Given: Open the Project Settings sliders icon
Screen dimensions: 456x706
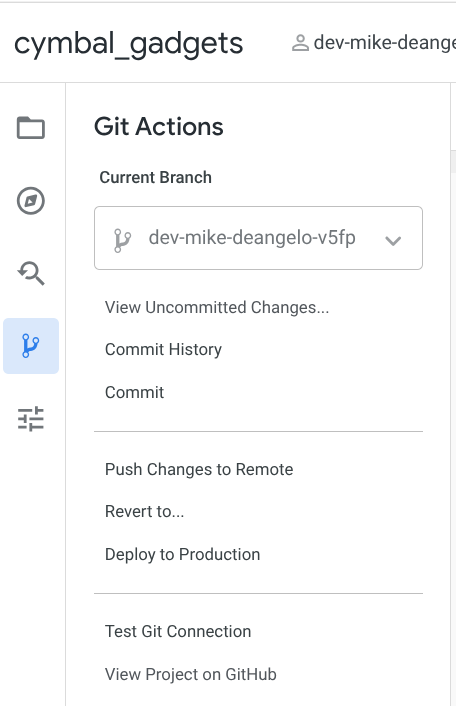Looking at the screenshot, I should point(31,419).
